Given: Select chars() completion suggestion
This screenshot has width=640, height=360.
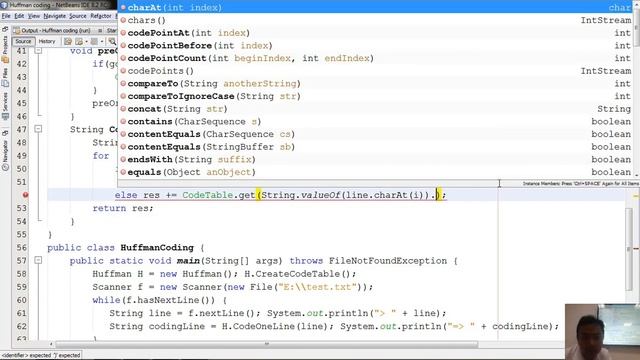Looking at the screenshot, I should (x=376, y=20).
